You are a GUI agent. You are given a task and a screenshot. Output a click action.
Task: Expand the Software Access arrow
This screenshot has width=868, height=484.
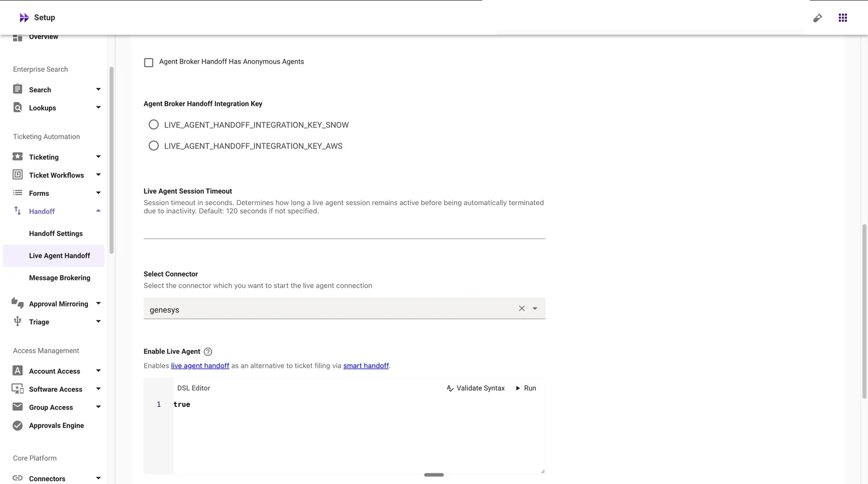pyautogui.click(x=98, y=389)
